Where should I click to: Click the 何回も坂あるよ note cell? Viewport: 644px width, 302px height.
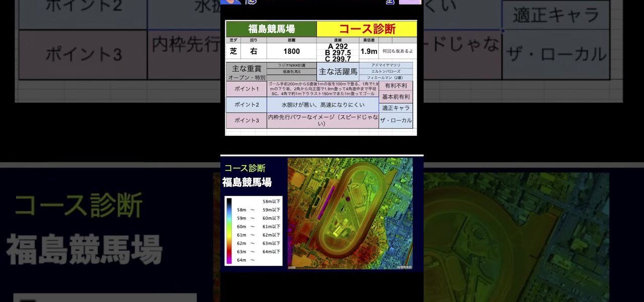[x=397, y=51]
